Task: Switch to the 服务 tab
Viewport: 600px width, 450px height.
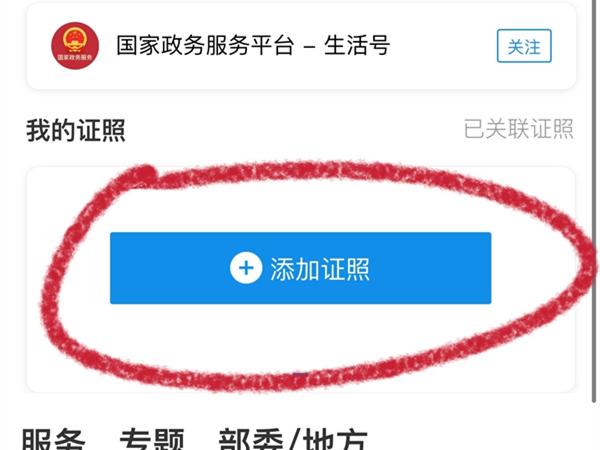Action: (x=54, y=439)
